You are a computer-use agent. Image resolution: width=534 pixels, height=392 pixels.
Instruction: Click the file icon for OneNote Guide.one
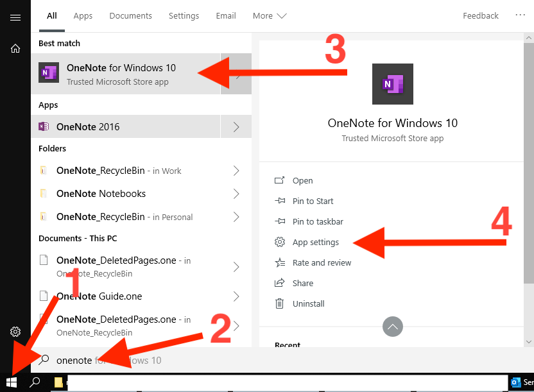(44, 296)
